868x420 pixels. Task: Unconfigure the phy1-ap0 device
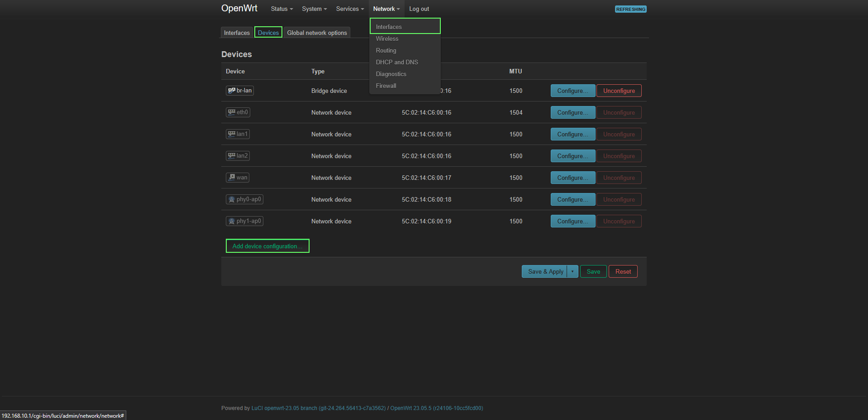[x=619, y=221]
